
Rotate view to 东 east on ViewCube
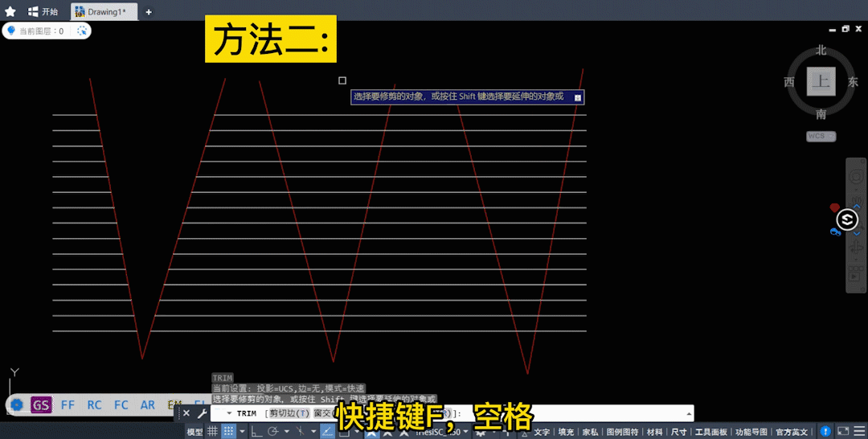(x=853, y=82)
